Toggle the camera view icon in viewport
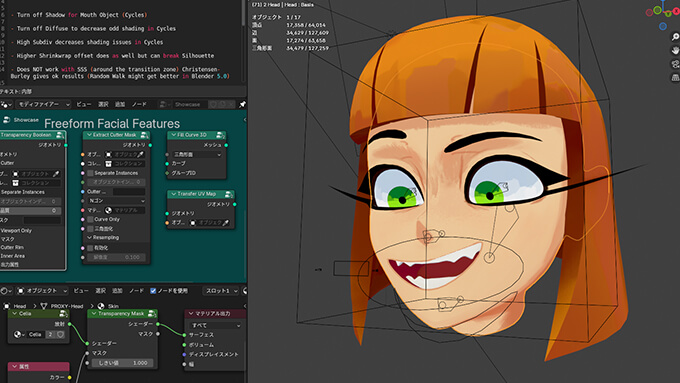This screenshot has width=680, height=383. pos(675,64)
